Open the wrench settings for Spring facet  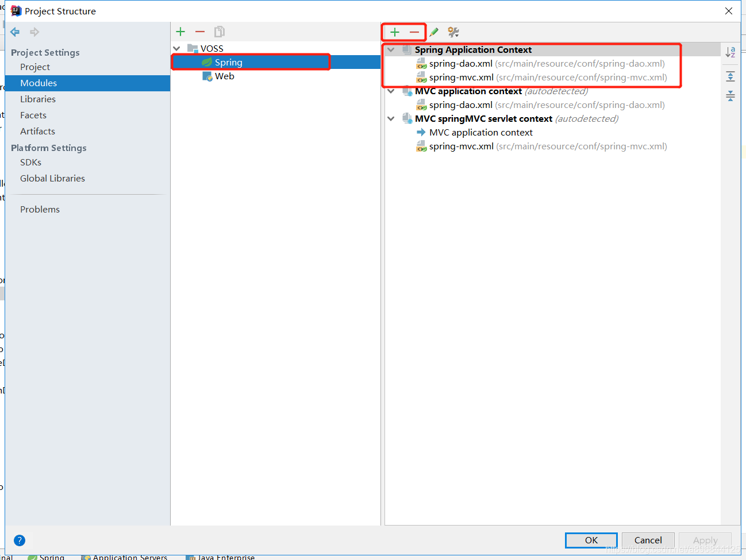tap(453, 32)
